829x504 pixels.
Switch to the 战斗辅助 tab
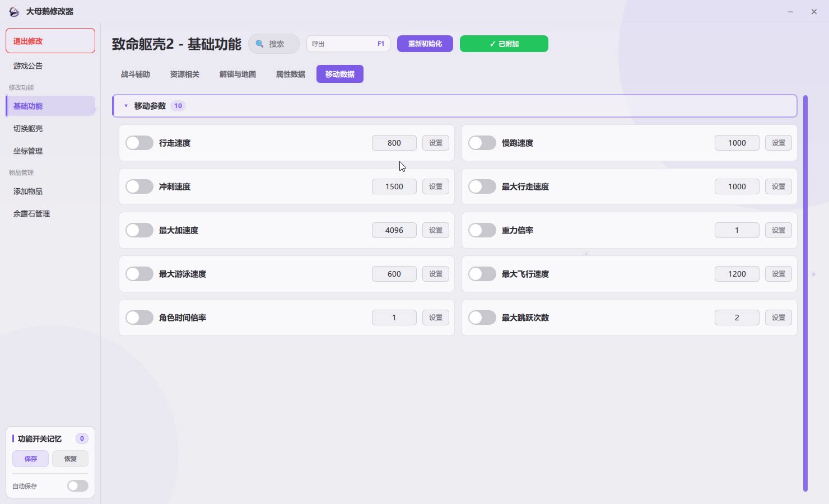coord(136,74)
